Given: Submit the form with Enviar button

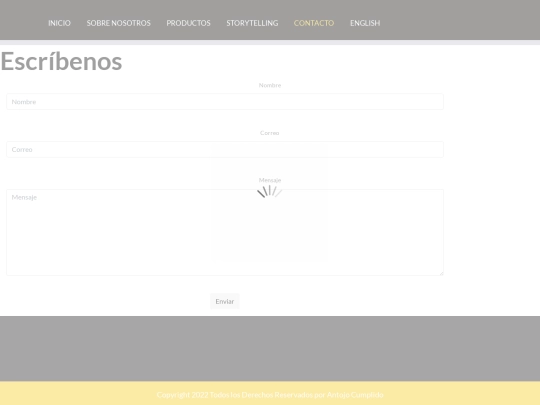Looking at the screenshot, I should [225, 301].
